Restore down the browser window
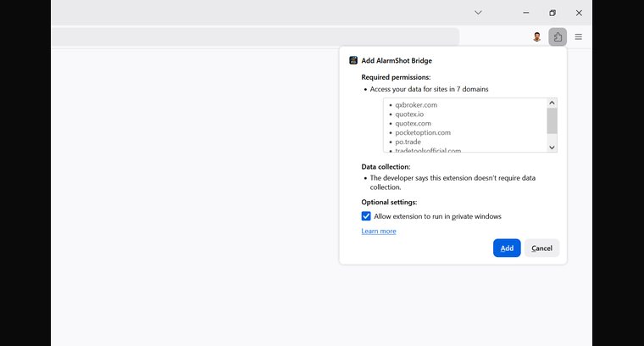Image resolution: width=644 pixels, height=346 pixels. pos(552,13)
